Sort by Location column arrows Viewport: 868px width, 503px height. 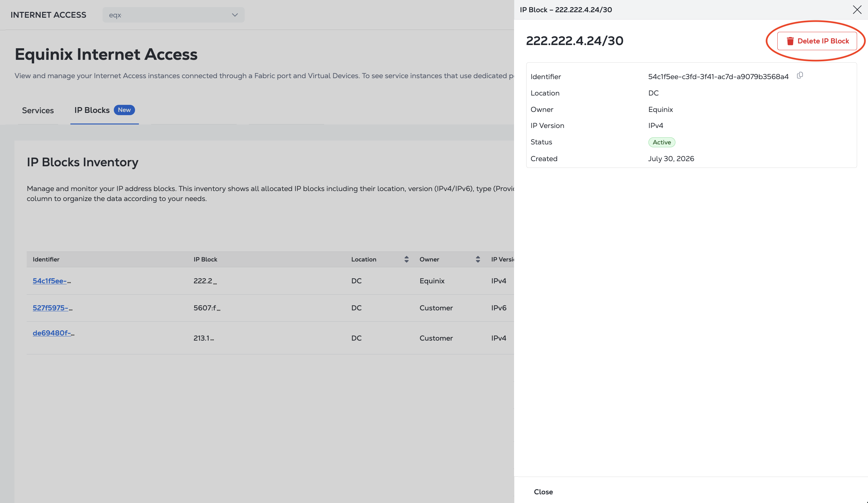pos(406,260)
